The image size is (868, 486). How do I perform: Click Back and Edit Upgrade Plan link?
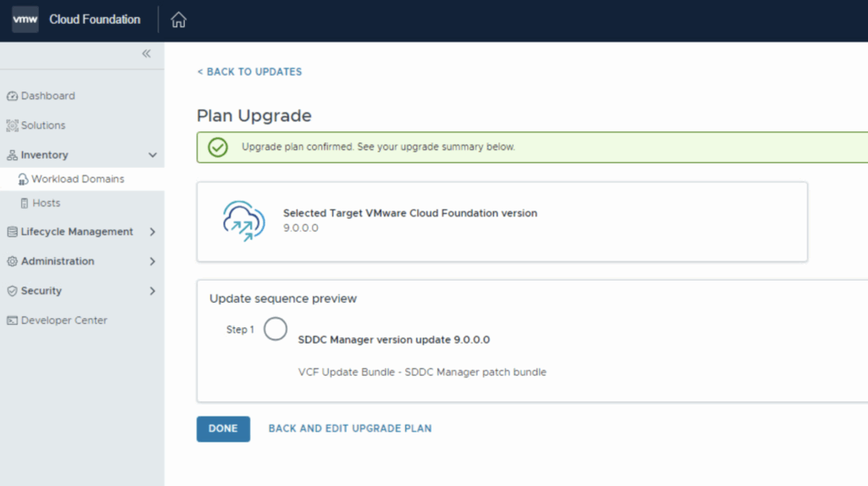tap(350, 428)
